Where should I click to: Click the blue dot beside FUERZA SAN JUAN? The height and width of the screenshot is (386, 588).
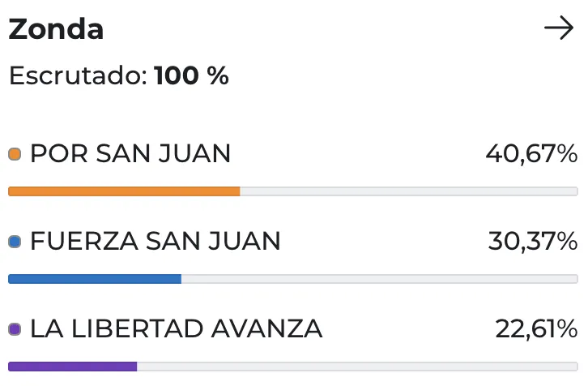15,242
